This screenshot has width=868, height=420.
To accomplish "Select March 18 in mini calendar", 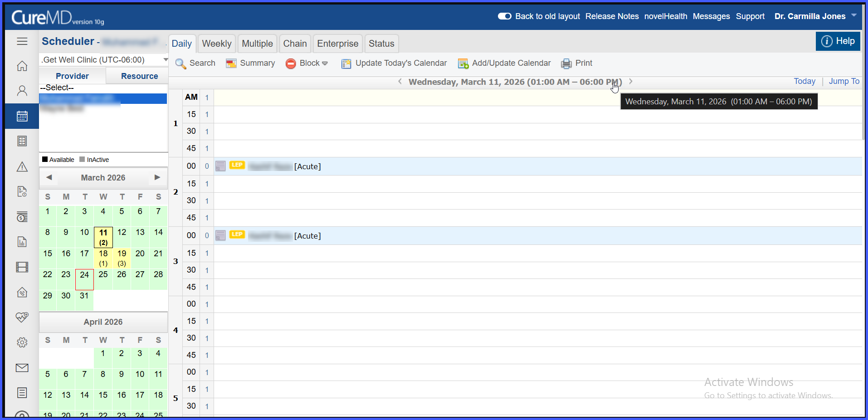I will coord(103,258).
